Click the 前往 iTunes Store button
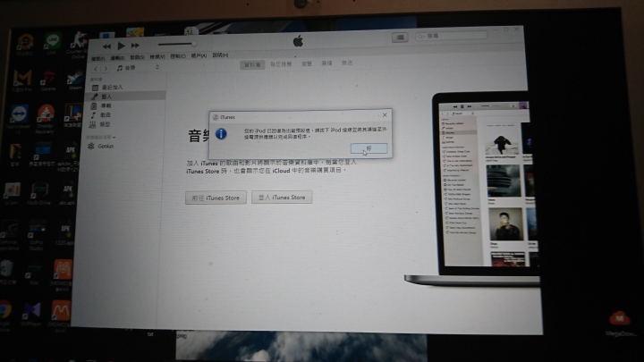 click(x=216, y=198)
